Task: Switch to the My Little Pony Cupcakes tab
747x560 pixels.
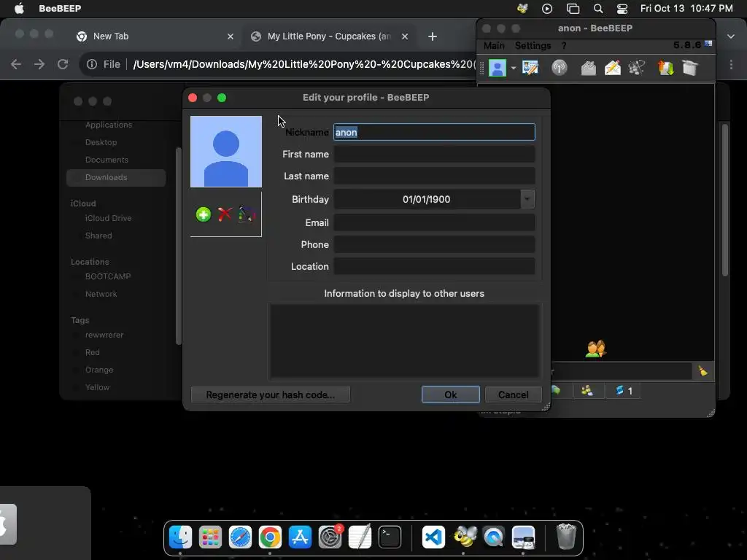Action: pos(329,36)
